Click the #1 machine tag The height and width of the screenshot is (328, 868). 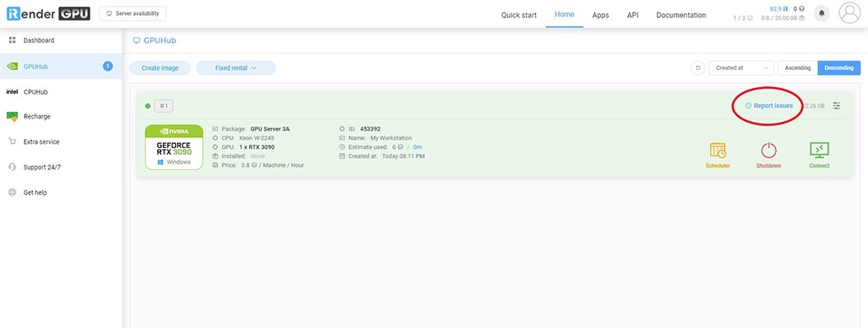click(164, 106)
